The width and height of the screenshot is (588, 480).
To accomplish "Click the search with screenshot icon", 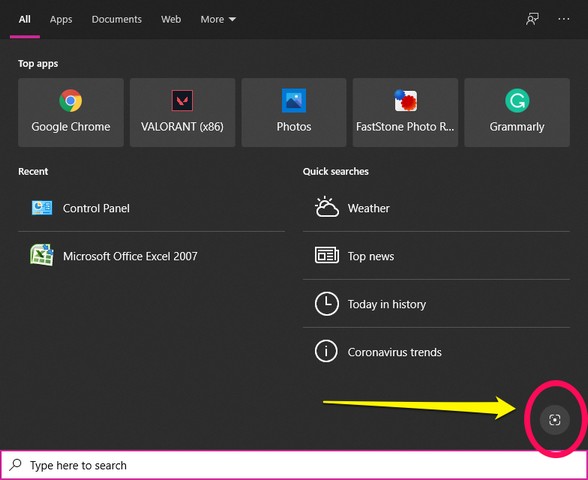I will [555, 420].
